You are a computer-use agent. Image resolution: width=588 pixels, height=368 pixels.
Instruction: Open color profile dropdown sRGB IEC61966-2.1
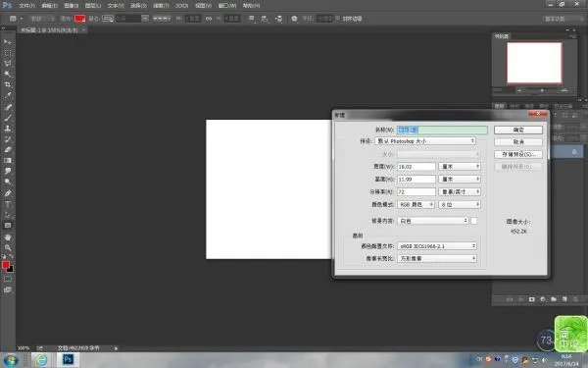[437, 246]
